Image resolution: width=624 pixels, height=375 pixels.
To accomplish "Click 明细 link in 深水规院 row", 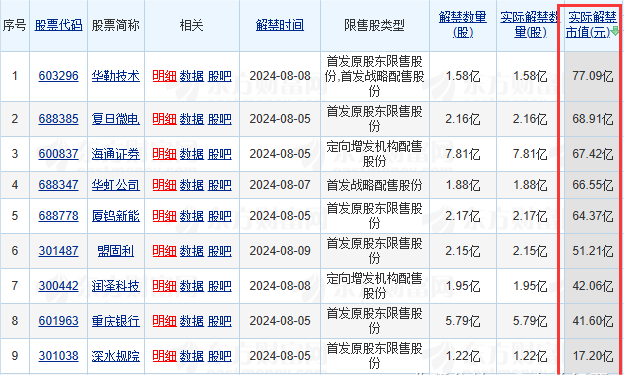I will click(164, 356).
